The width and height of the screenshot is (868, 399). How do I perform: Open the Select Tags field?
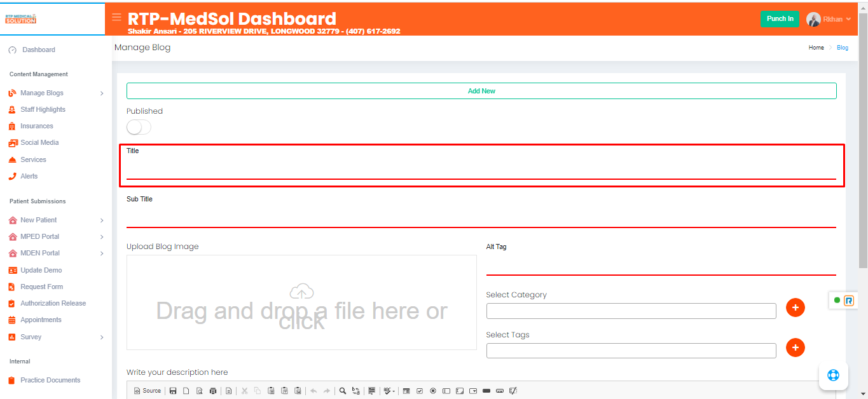631,351
